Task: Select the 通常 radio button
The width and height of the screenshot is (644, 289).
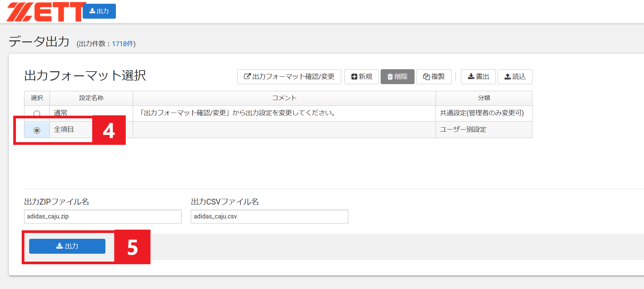Action: pyautogui.click(x=37, y=114)
